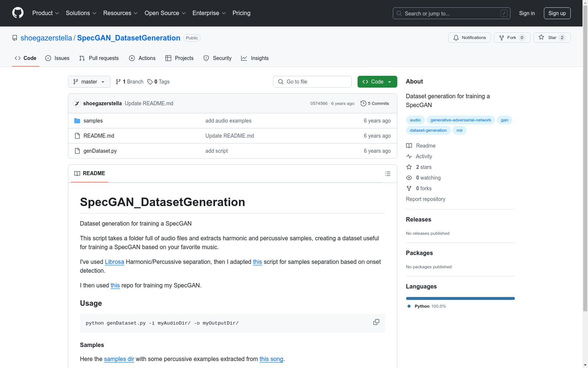Viewport: 588px width, 368px height.
Task: Click the 'mir' topic tag
Action: [x=460, y=130]
